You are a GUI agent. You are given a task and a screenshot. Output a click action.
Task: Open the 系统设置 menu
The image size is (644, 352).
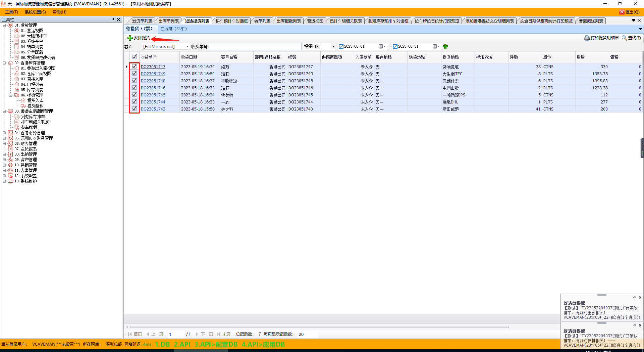35,12
